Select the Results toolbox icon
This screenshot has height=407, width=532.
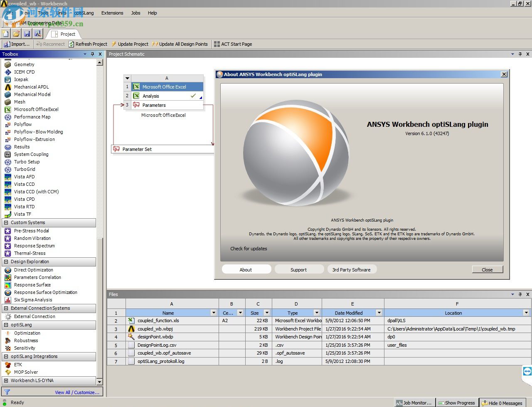[x=8, y=147]
